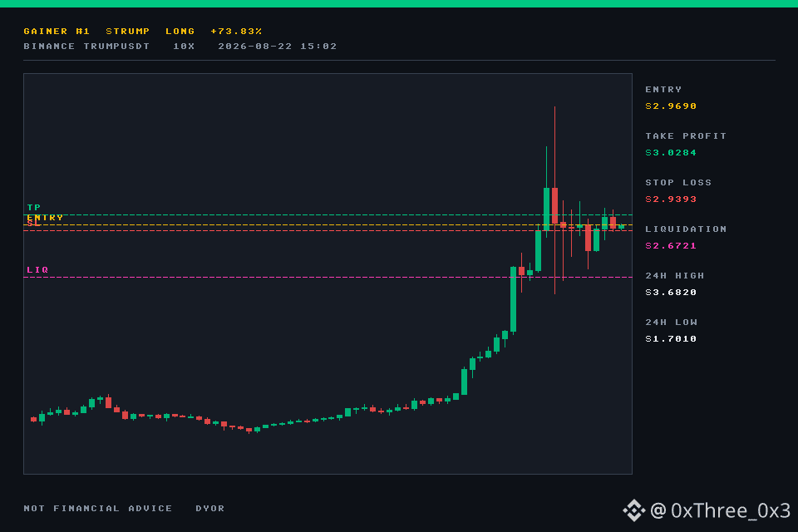Viewport: 798px width, 532px height.
Task: Click the TAKE PROFIT heading
Action: [686, 136]
